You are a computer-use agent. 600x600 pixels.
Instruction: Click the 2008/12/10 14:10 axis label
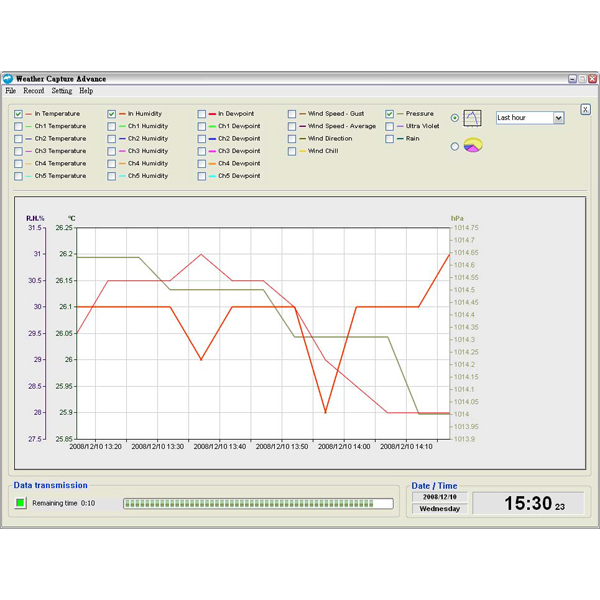406,447
